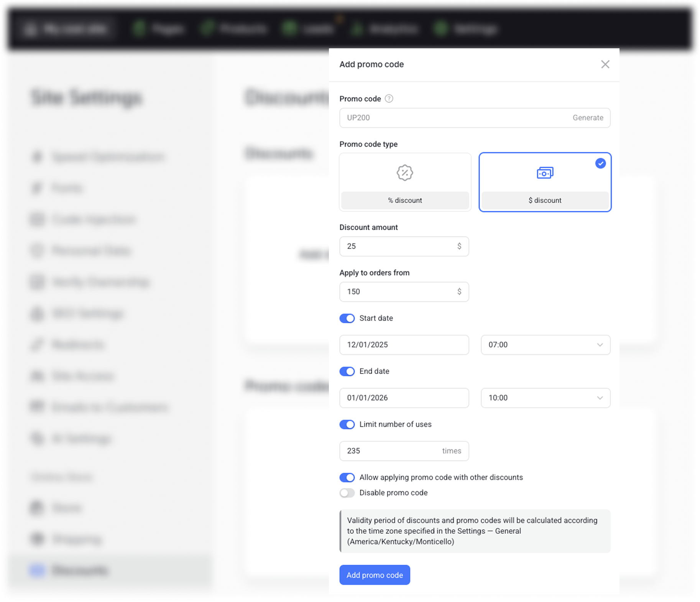
Task: Click the start date field 12/01/2025
Action: (x=404, y=345)
